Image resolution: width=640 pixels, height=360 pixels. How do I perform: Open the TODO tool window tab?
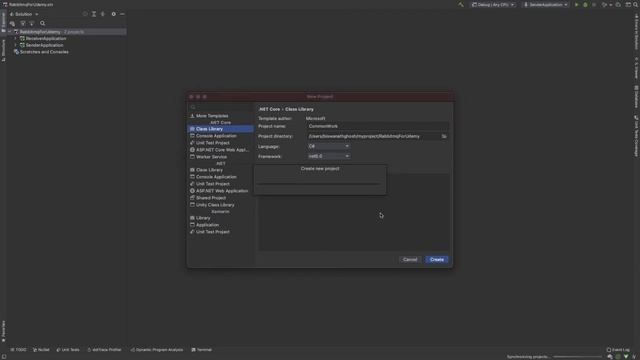click(x=18, y=350)
